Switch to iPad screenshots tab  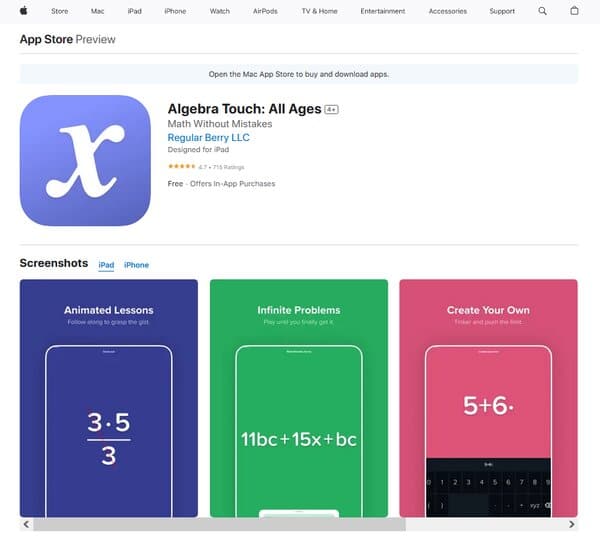106,265
